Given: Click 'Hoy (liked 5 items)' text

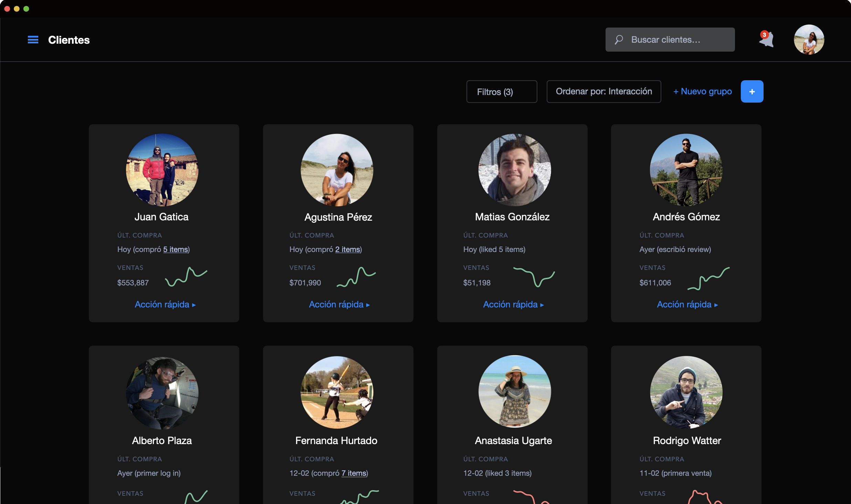Looking at the screenshot, I should point(494,250).
